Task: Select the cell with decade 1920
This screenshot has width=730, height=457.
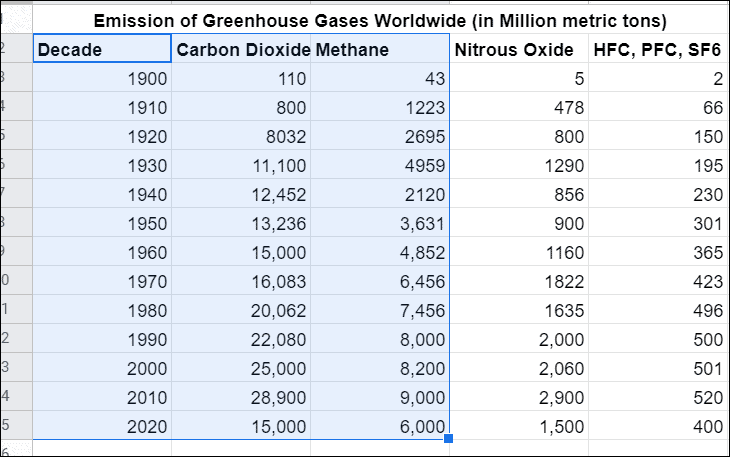Action: click(102, 135)
